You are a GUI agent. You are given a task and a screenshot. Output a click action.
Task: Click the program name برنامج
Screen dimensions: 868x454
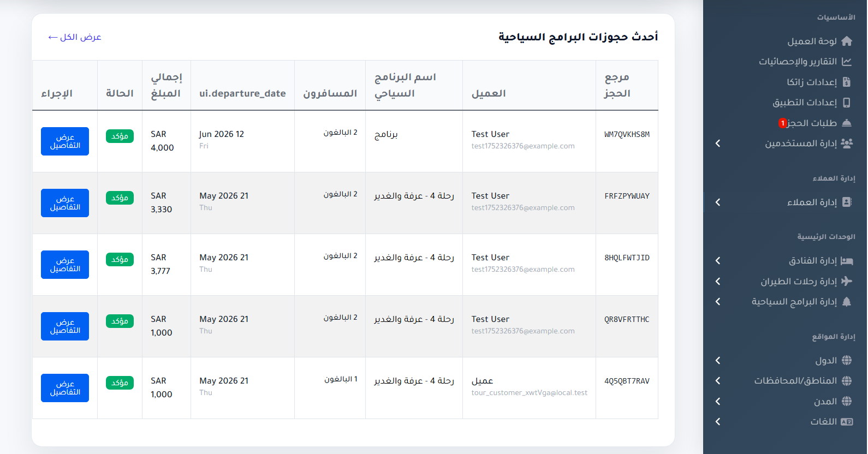coord(386,134)
